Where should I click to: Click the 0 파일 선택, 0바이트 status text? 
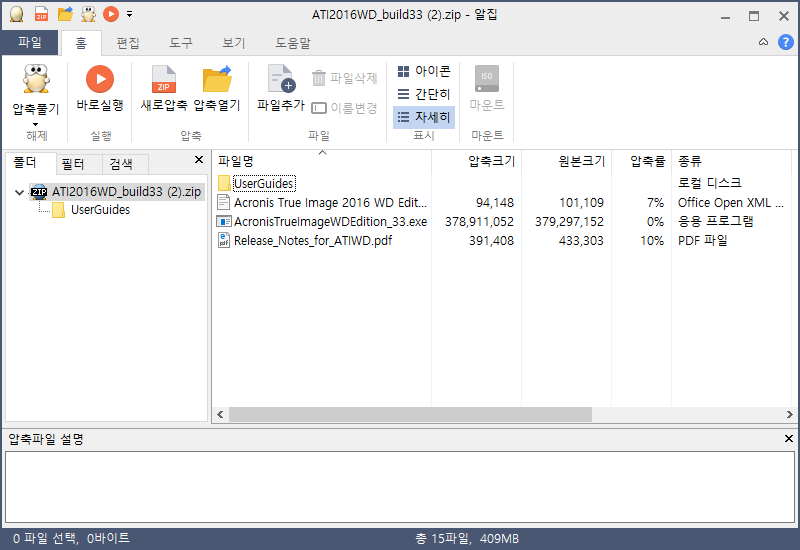71,538
